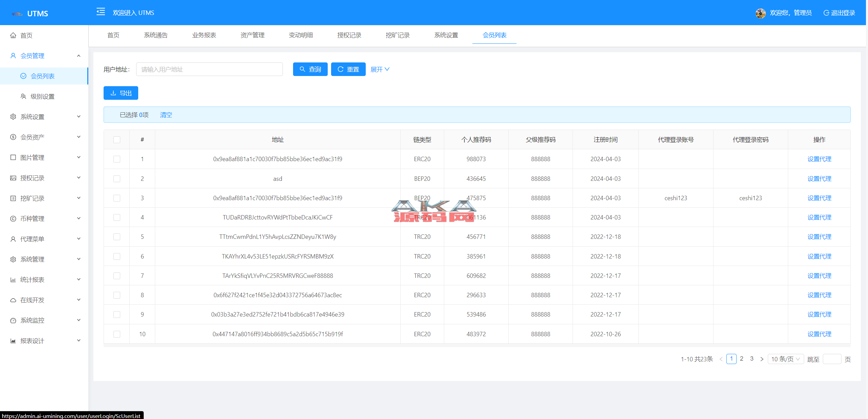This screenshot has width=868, height=419.
Task: Click the logout icon at top right
Action: tap(826, 13)
